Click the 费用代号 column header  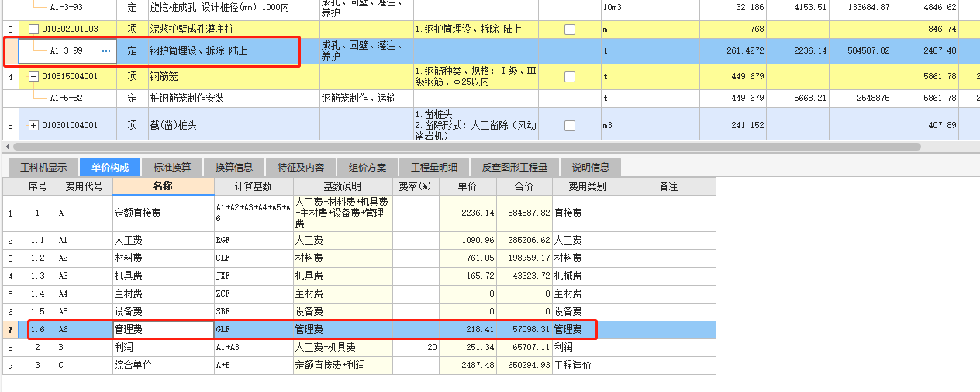click(x=85, y=186)
